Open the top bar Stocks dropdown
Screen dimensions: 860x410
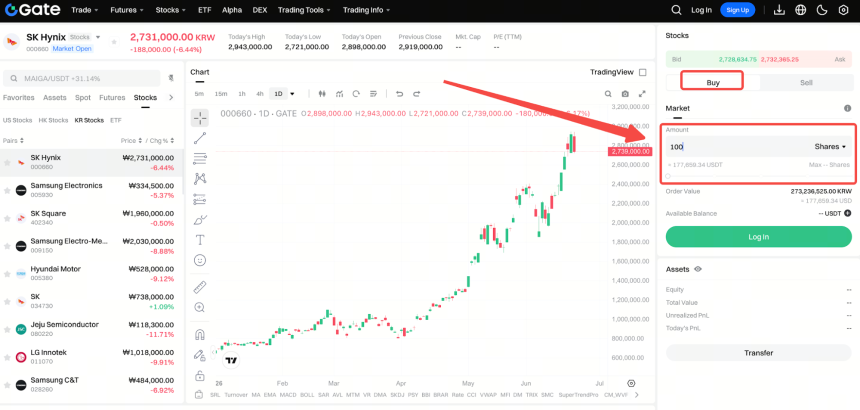(171, 10)
